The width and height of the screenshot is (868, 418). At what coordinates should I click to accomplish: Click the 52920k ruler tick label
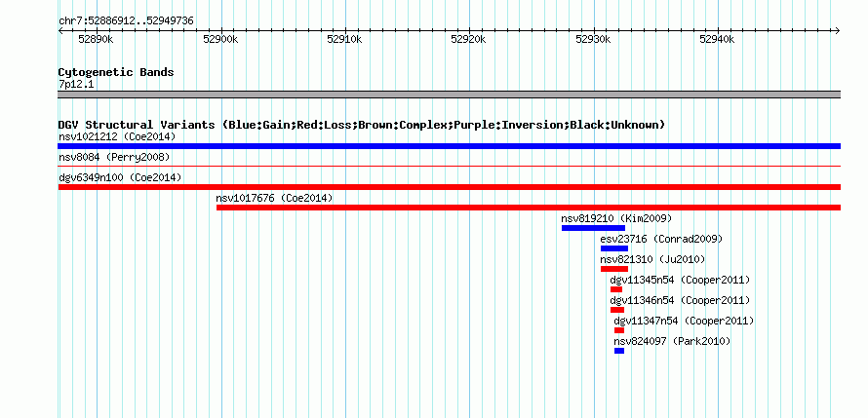click(x=469, y=39)
